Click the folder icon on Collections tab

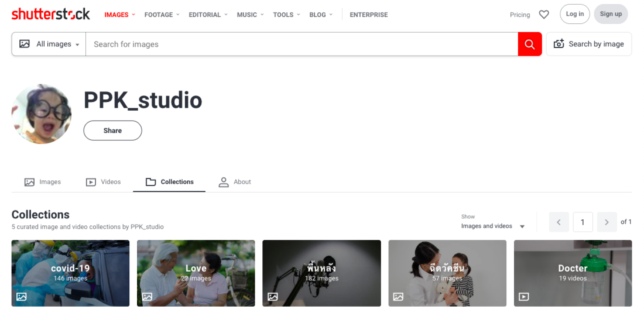[x=150, y=182]
